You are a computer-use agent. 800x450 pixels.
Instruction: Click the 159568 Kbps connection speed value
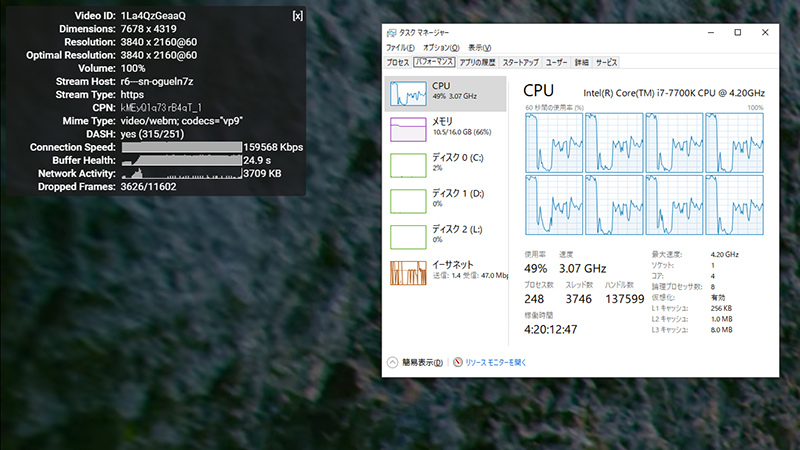coord(273,147)
